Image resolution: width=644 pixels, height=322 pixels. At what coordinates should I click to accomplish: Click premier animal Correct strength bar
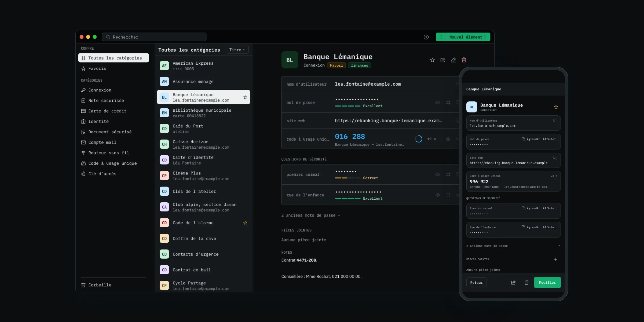[348, 178]
